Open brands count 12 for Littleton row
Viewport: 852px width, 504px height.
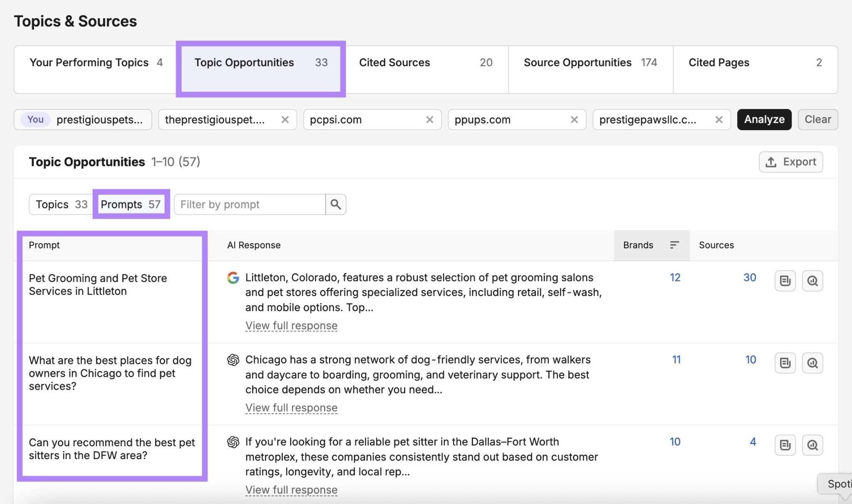tap(675, 278)
